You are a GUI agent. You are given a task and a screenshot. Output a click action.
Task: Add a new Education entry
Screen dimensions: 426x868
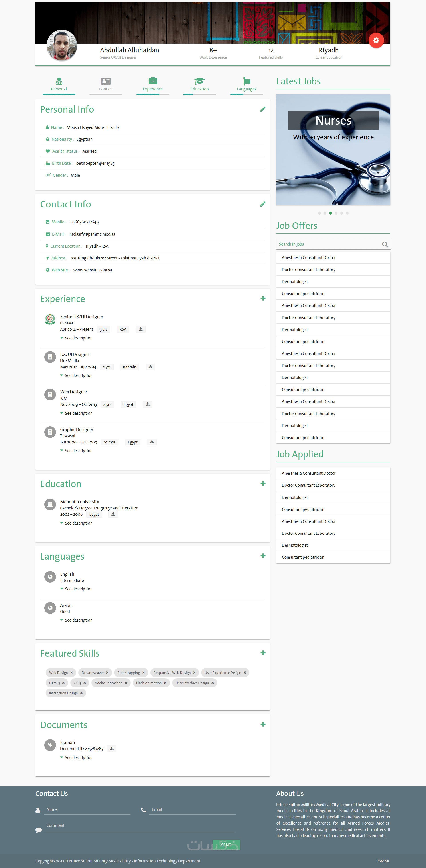[x=263, y=484]
